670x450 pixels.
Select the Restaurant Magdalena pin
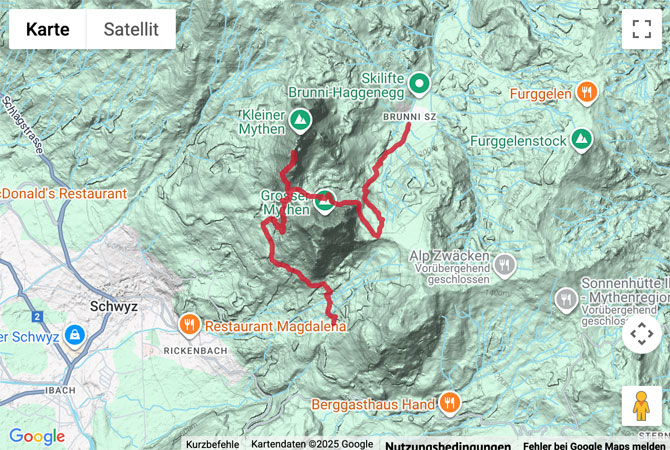tap(190, 325)
